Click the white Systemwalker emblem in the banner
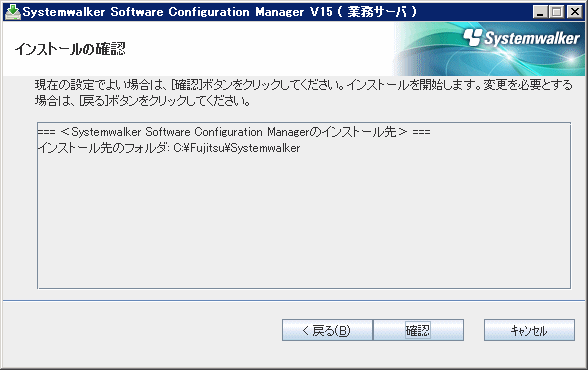 coord(472,37)
